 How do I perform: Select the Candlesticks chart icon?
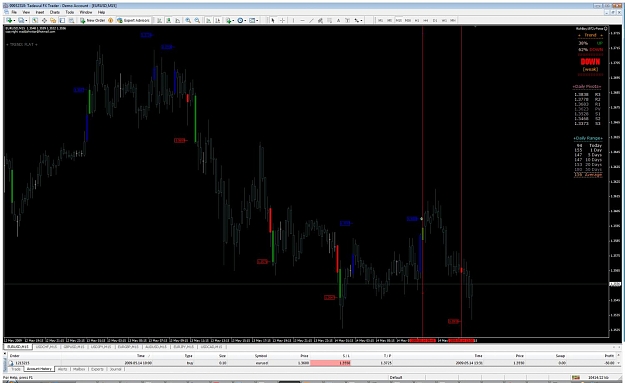(x=168, y=20)
